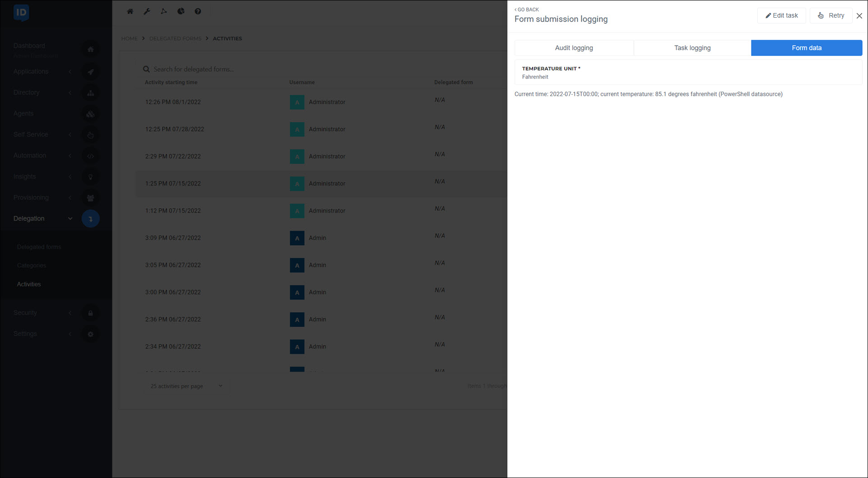Click the Provisioning users icon
This screenshot has height=478, width=868.
tap(90, 198)
